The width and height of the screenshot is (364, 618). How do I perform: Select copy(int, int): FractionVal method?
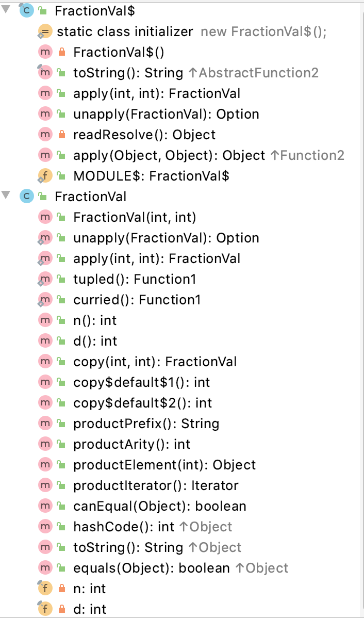155,362
